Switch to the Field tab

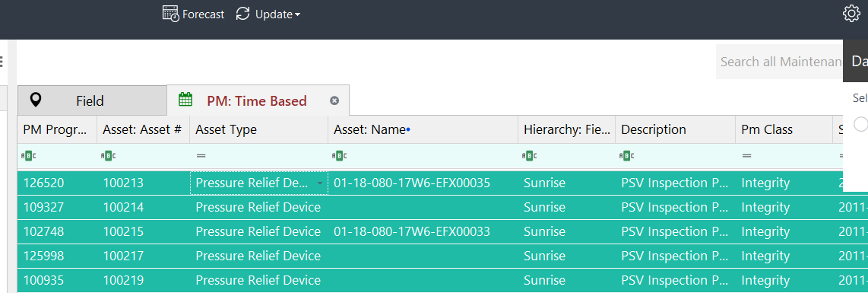click(92, 100)
